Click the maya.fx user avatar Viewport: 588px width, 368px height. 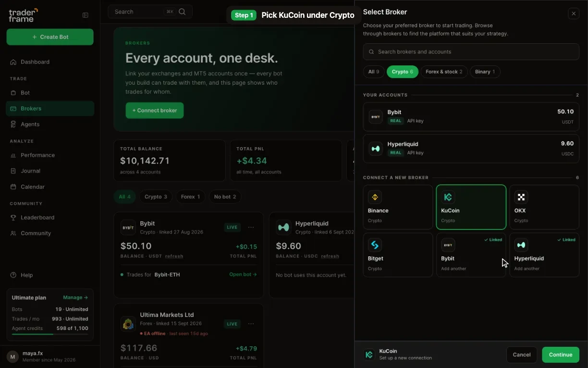click(x=13, y=356)
